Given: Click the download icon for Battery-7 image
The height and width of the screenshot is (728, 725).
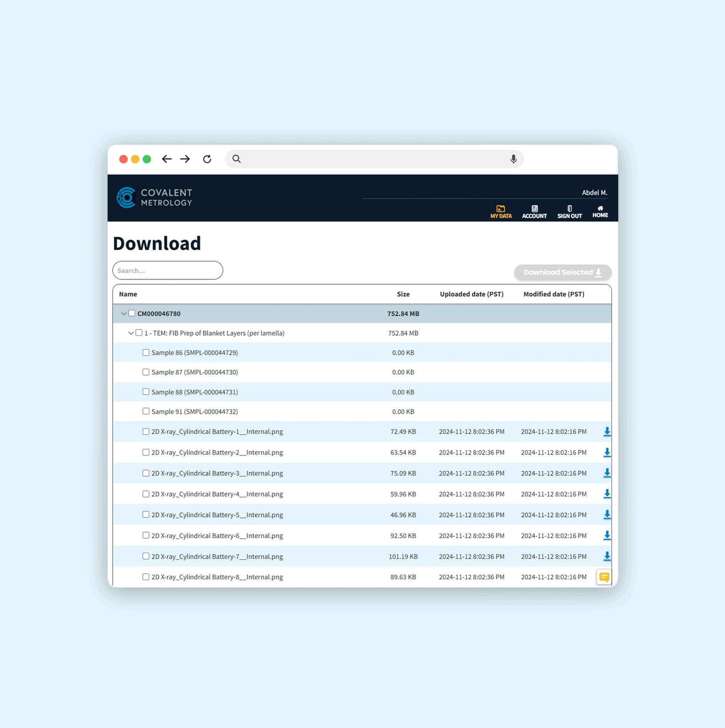Looking at the screenshot, I should pos(607,556).
